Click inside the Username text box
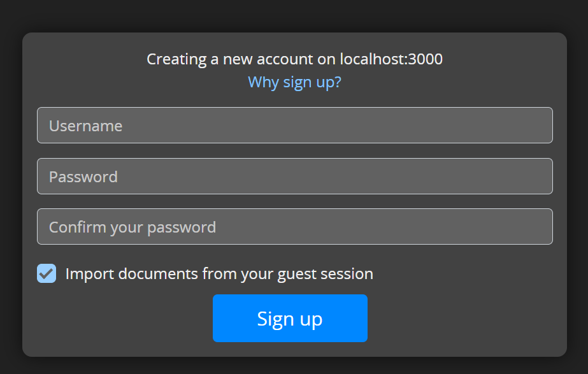The image size is (588, 374). click(294, 125)
